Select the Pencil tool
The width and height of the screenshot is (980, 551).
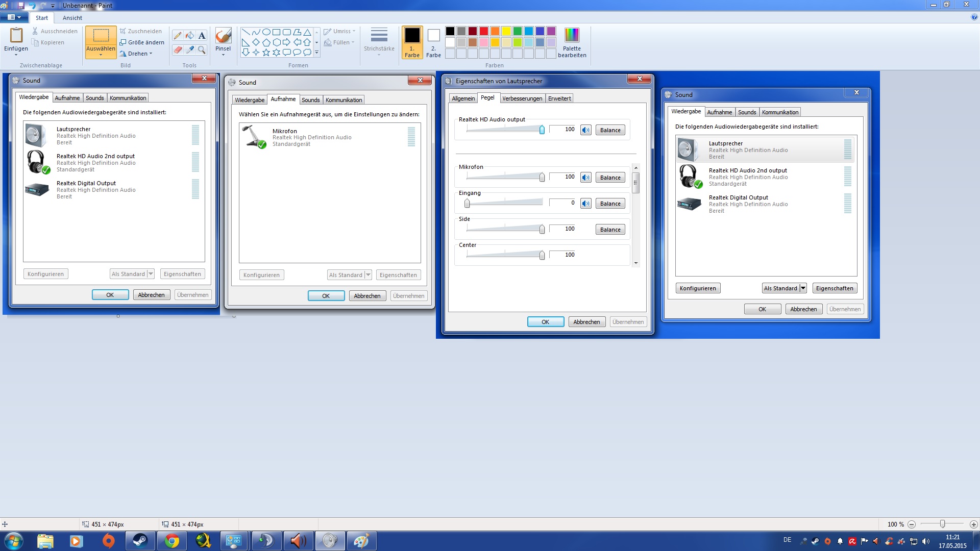pyautogui.click(x=177, y=35)
